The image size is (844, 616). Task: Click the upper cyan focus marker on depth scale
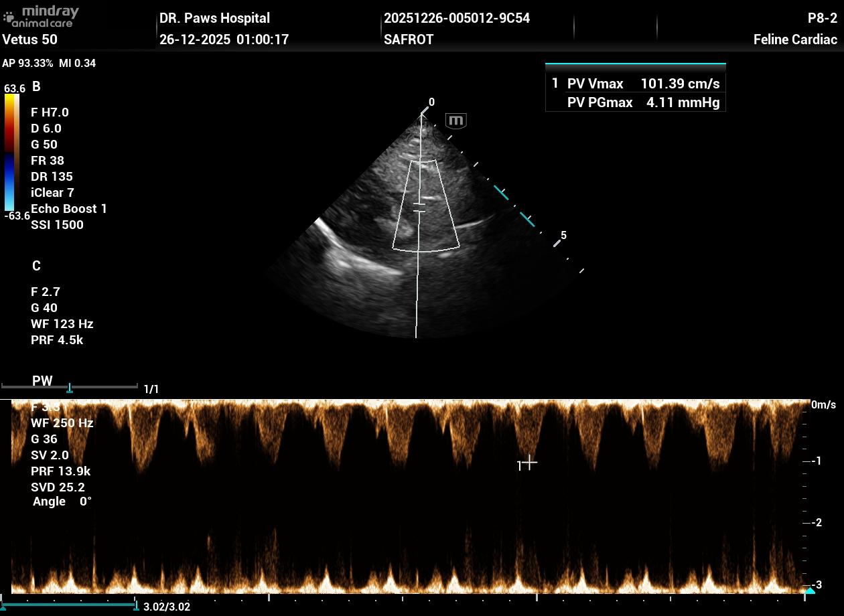pyautogui.click(x=502, y=193)
